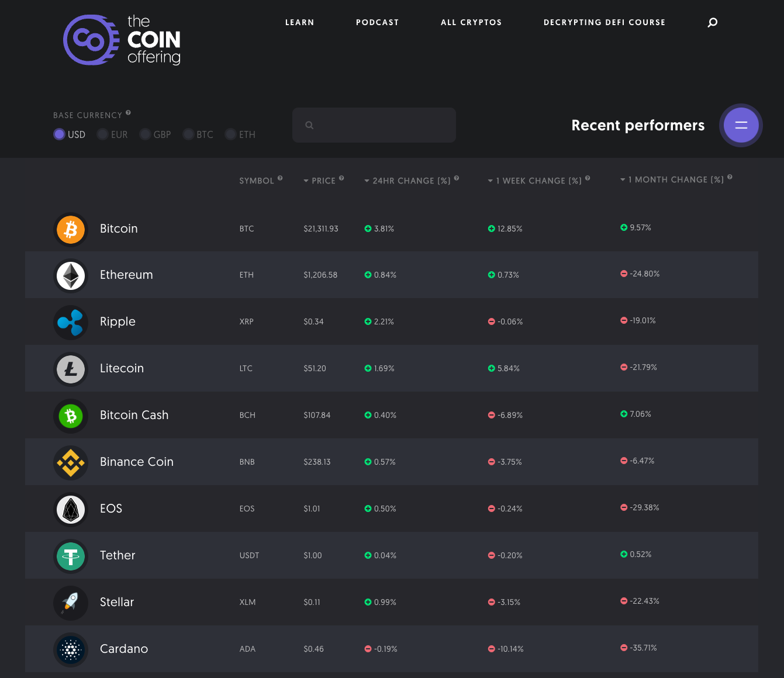This screenshot has height=678, width=784.
Task: Select USD base currency
Action: pos(70,134)
